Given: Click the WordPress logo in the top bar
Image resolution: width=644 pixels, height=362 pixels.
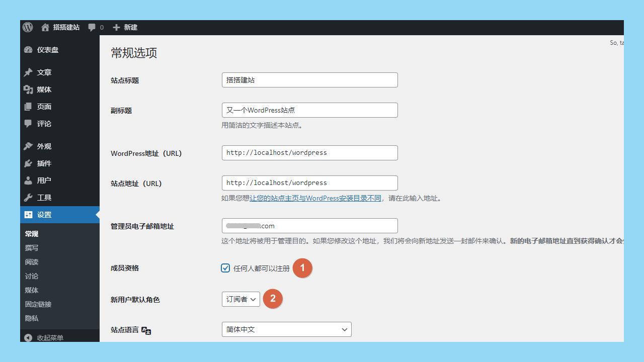Looking at the screenshot, I should tap(27, 28).
